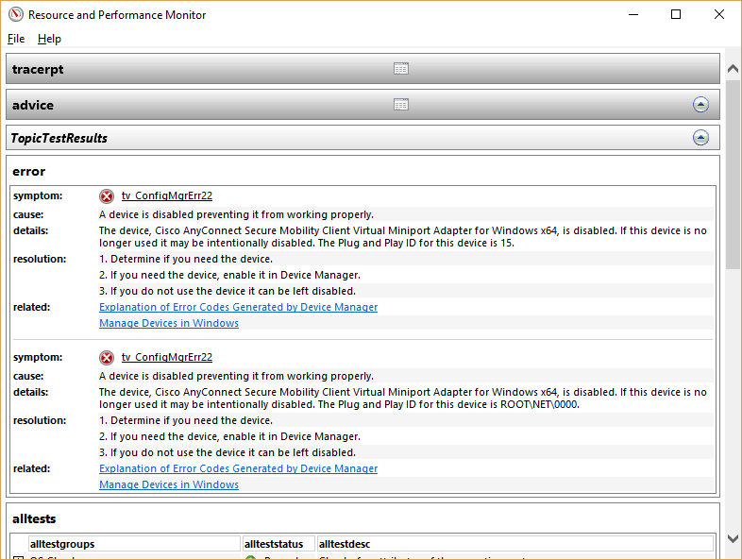Open second Manage Devices in Windows link
Image resolution: width=742 pixels, height=560 pixels.
(x=169, y=484)
